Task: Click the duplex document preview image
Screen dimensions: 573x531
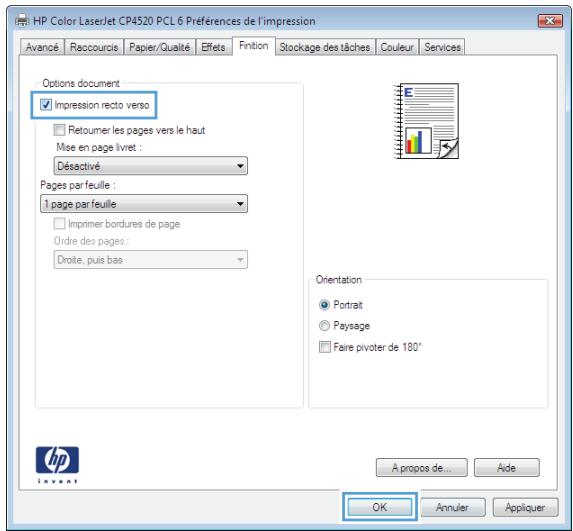Action: pyautogui.click(x=426, y=121)
